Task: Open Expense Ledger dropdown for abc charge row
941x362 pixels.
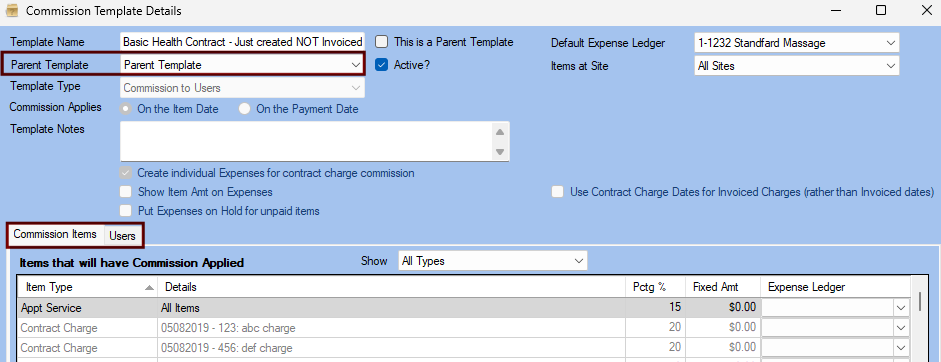Action: [x=901, y=328]
